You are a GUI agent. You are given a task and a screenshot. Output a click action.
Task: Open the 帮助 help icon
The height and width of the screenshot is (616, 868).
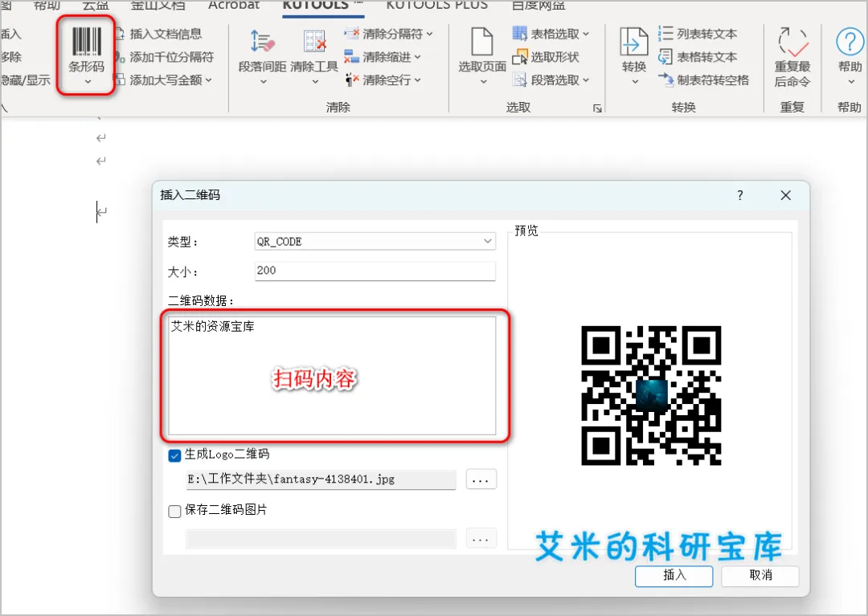tap(850, 42)
